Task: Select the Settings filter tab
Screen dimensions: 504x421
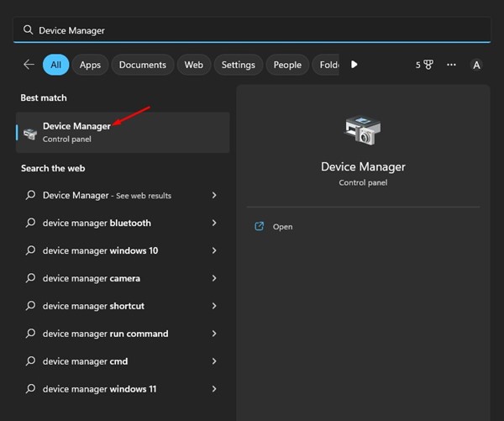Action: pyautogui.click(x=238, y=65)
